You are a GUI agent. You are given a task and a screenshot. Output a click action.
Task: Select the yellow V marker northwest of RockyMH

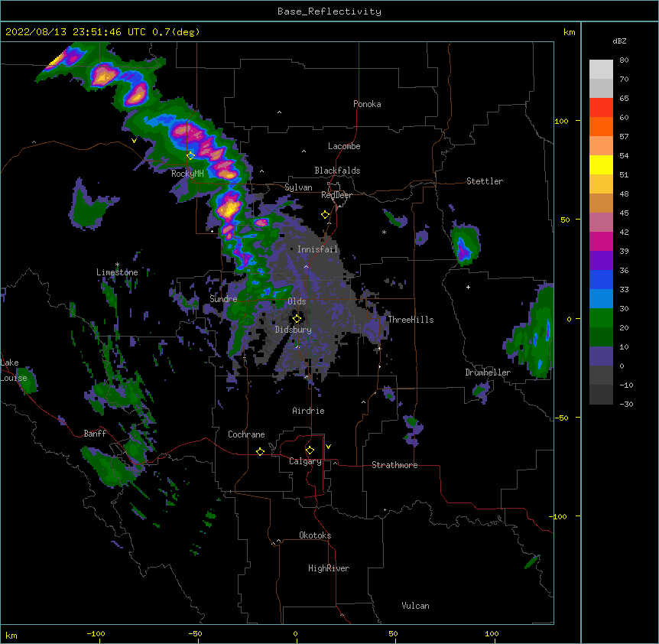(x=134, y=141)
